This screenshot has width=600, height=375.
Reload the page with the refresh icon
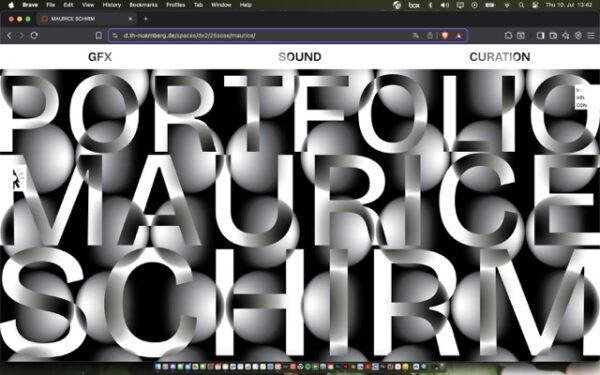(34, 35)
